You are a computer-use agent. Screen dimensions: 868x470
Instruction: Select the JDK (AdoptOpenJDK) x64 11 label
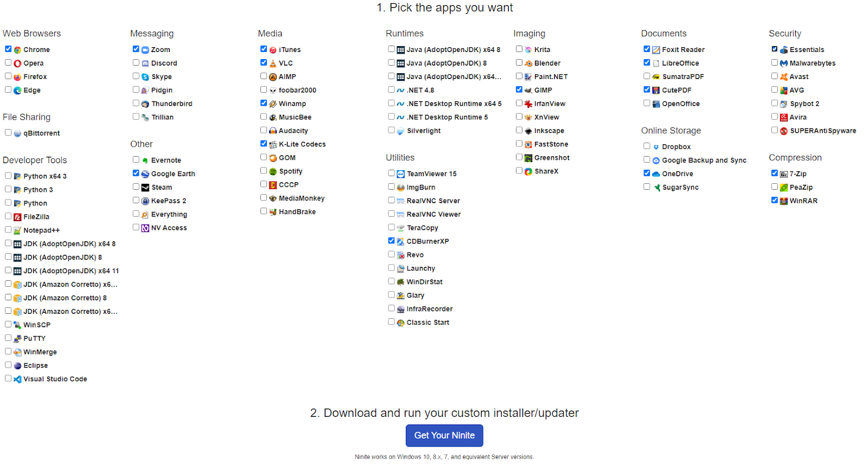click(71, 271)
